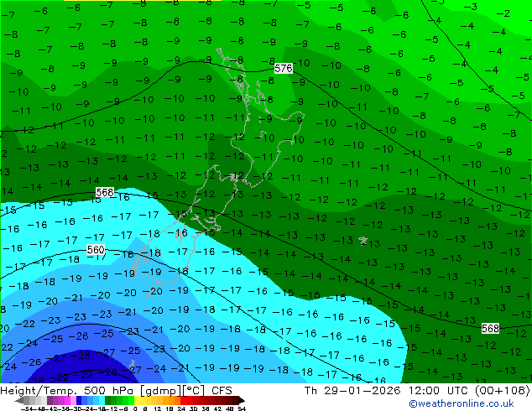The image size is (532, 411).
Task: Pick the dark blue swatch in the temperature legend
Action: pyautogui.click(x=79, y=400)
